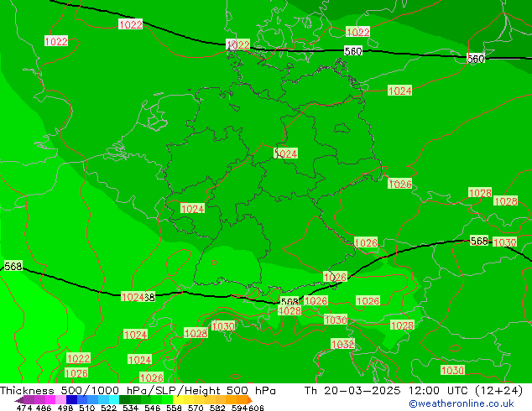Click the 1024 label northeast of Germany
This screenshot has width=532, height=411.
[400, 91]
